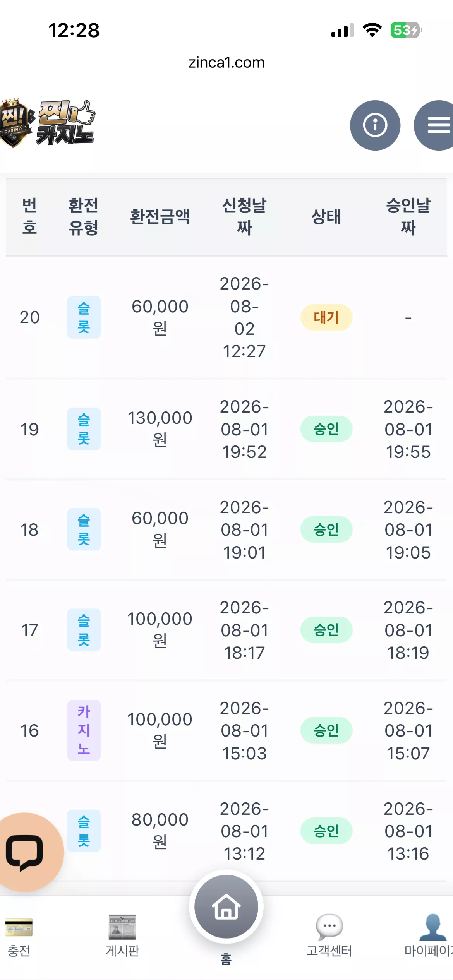Select the 신청날짜 column header
The width and height of the screenshot is (453, 980).
pyautogui.click(x=244, y=216)
